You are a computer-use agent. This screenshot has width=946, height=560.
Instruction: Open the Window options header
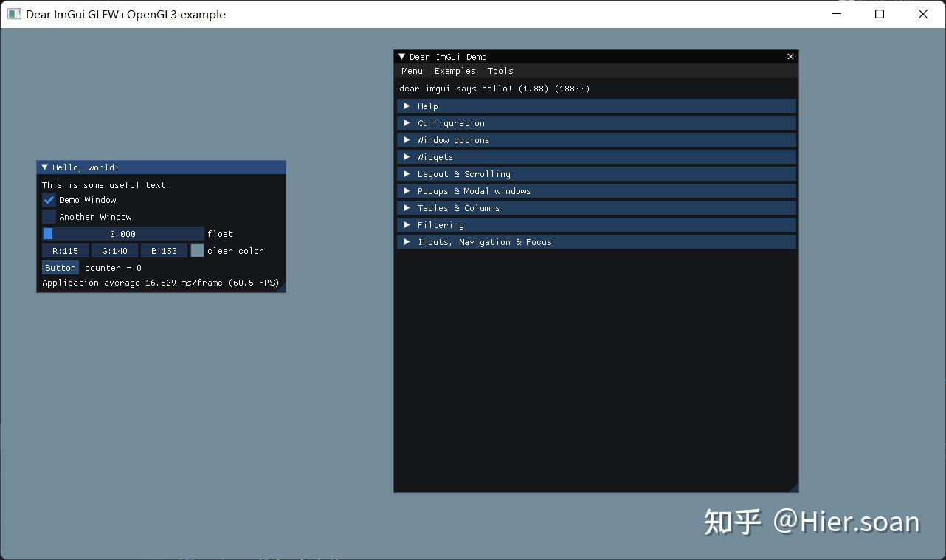tap(596, 140)
